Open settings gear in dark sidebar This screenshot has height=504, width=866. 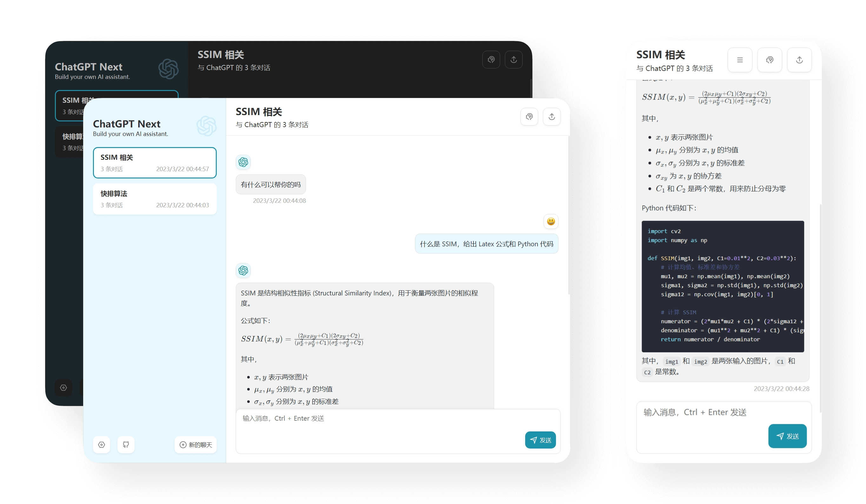tap(63, 388)
